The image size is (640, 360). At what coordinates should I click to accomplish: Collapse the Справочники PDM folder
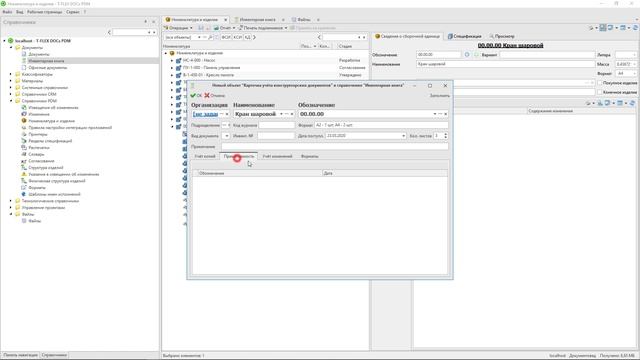tap(11, 101)
